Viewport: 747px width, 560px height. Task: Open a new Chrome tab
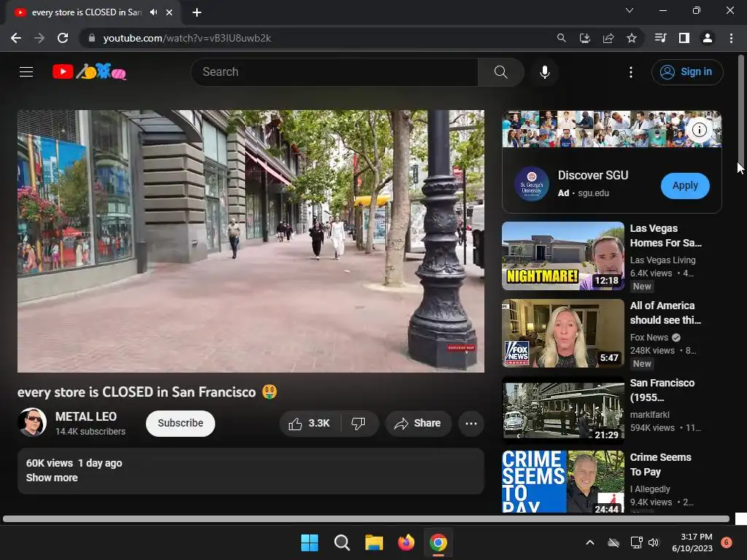click(x=197, y=12)
